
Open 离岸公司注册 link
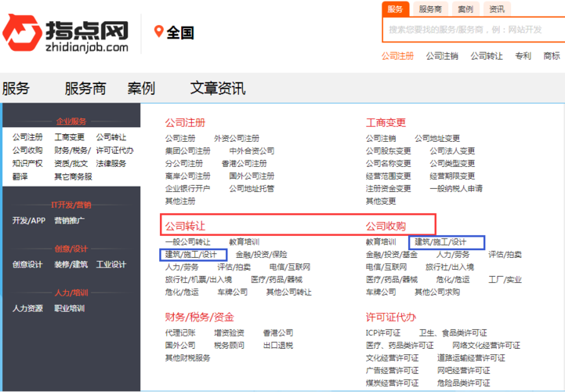click(188, 176)
